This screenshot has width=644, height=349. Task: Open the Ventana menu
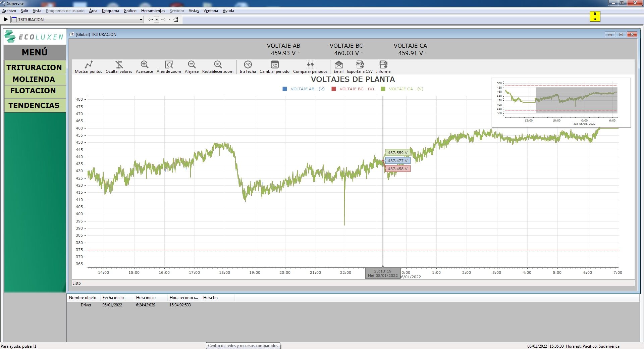click(211, 11)
